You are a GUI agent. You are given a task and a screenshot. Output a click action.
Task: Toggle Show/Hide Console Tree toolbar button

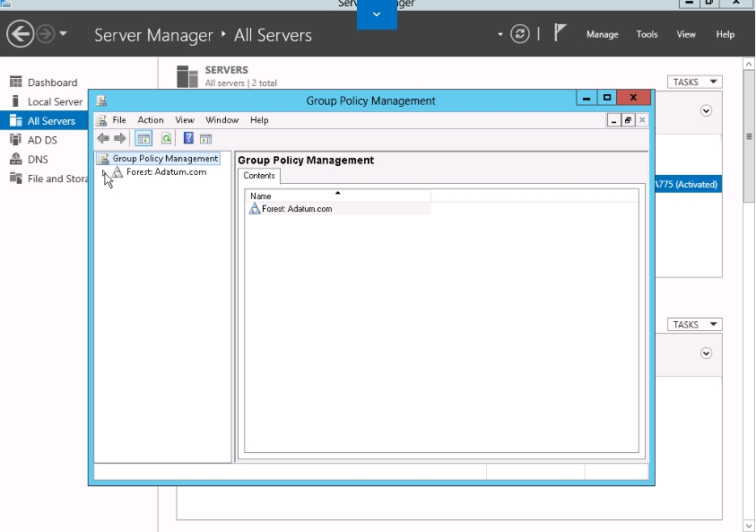tap(143, 139)
